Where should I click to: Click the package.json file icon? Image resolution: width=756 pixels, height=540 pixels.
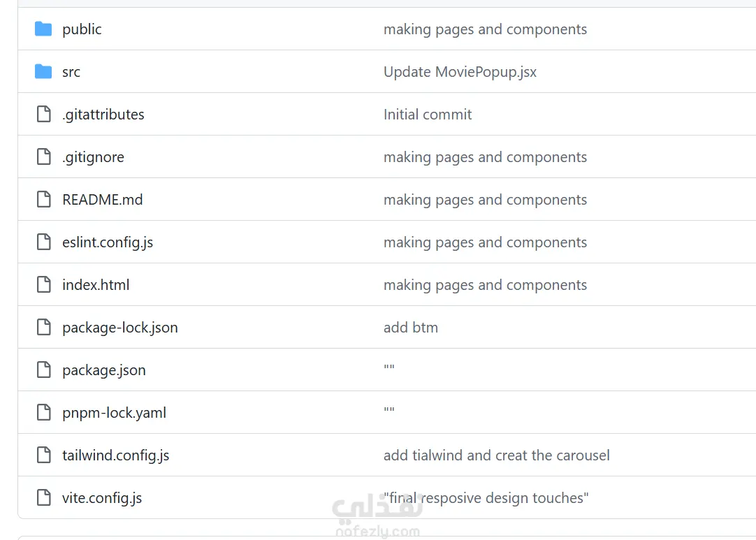click(43, 370)
